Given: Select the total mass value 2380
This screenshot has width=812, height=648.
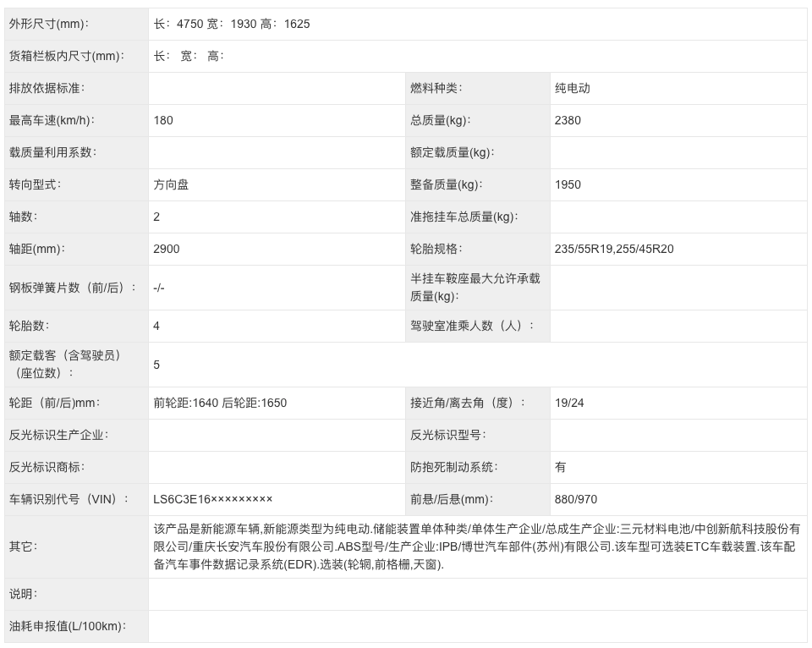Looking at the screenshot, I should (568, 120).
